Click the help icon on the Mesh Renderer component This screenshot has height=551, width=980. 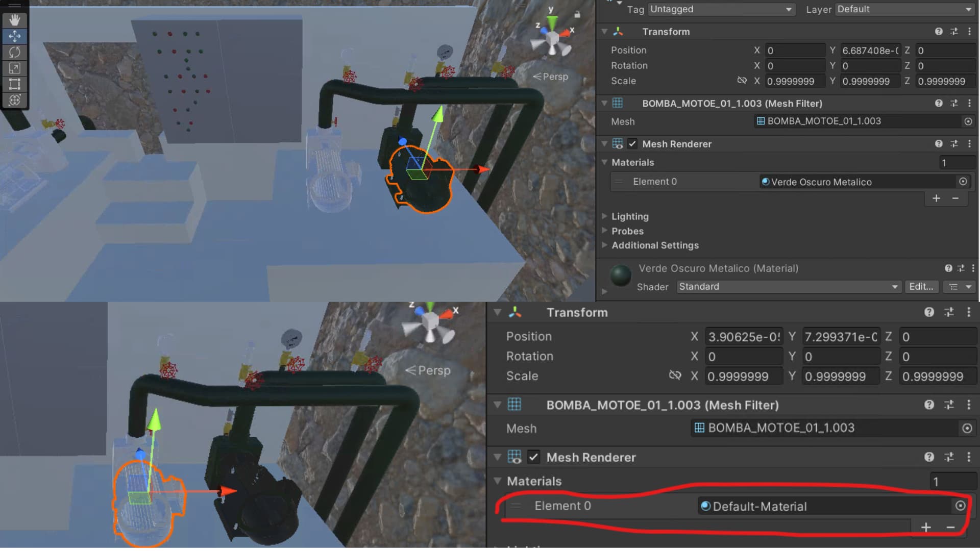click(x=939, y=143)
